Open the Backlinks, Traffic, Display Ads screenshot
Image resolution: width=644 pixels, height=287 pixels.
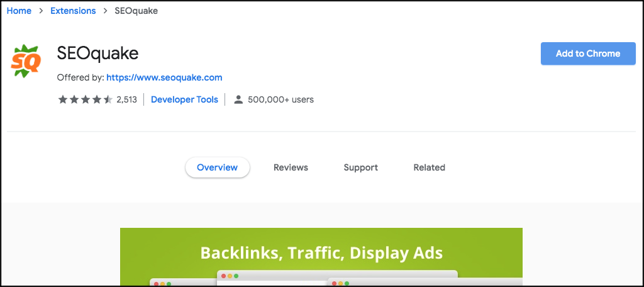[x=321, y=257]
